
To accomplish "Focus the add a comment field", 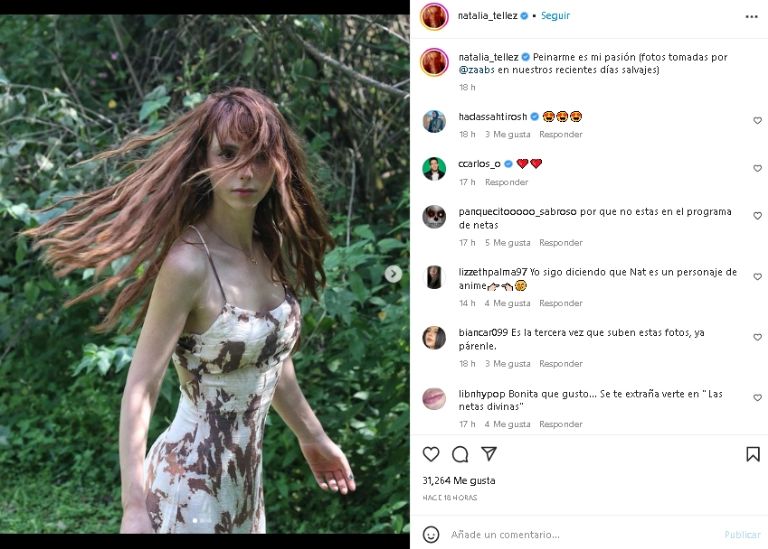I will 580,534.
